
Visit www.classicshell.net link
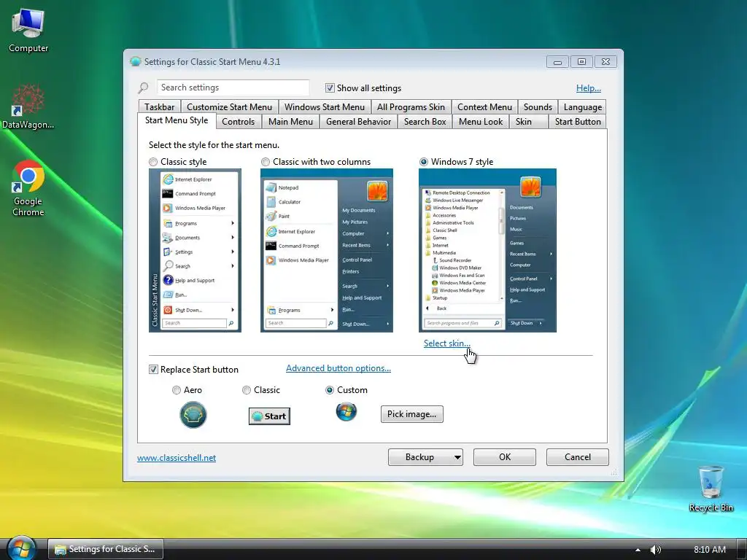(177, 458)
